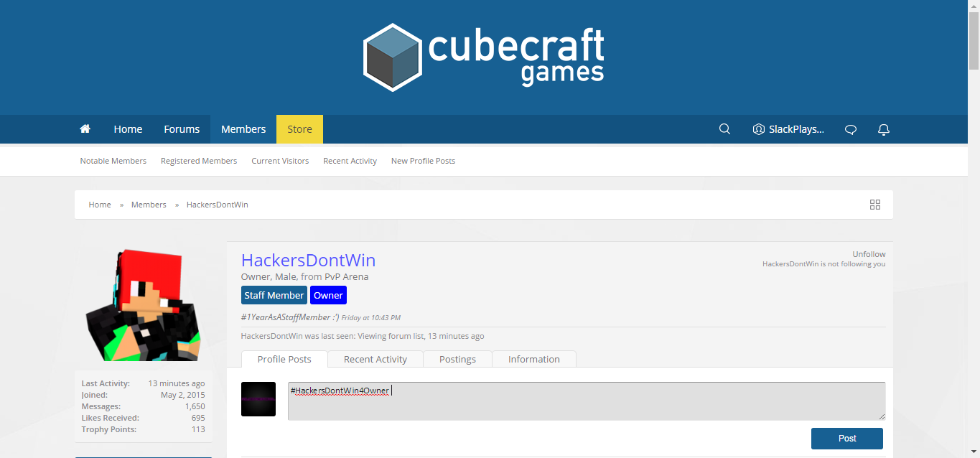Click the sitemap grid icon in breadcrumb bar
Screen dimensions: 980x458
pyautogui.click(x=874, y=205)
